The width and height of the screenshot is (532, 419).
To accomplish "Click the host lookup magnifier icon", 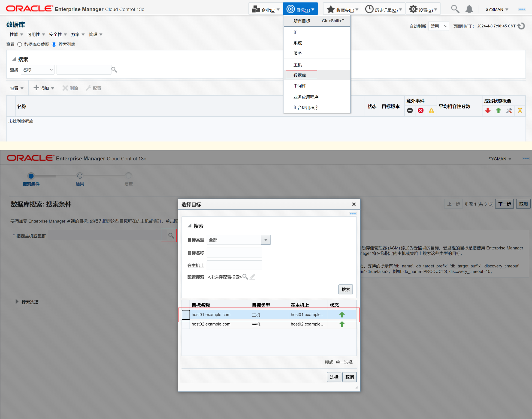I will click(171, 236).
